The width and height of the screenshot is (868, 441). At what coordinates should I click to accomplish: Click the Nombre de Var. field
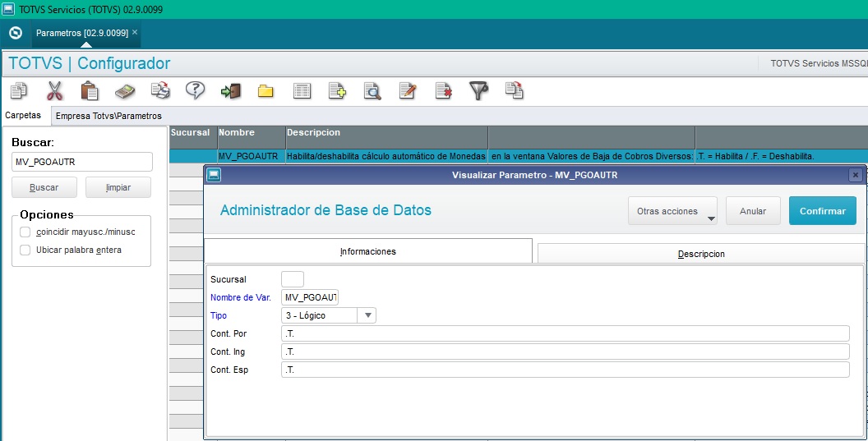pos(310,297)
